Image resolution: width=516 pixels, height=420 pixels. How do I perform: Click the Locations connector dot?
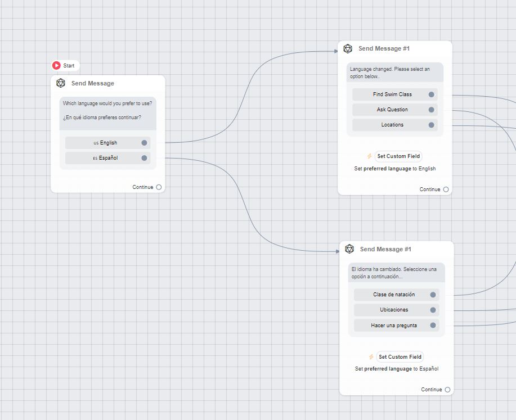click(432, 125)
